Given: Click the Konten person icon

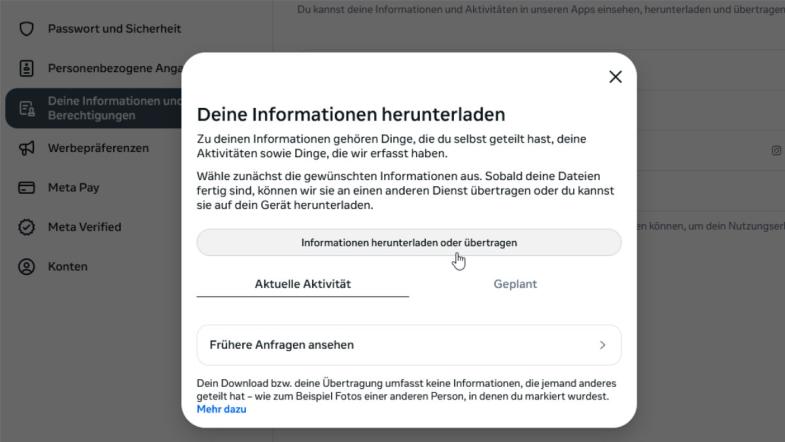Looking at the screenshot, I should 27,267.
